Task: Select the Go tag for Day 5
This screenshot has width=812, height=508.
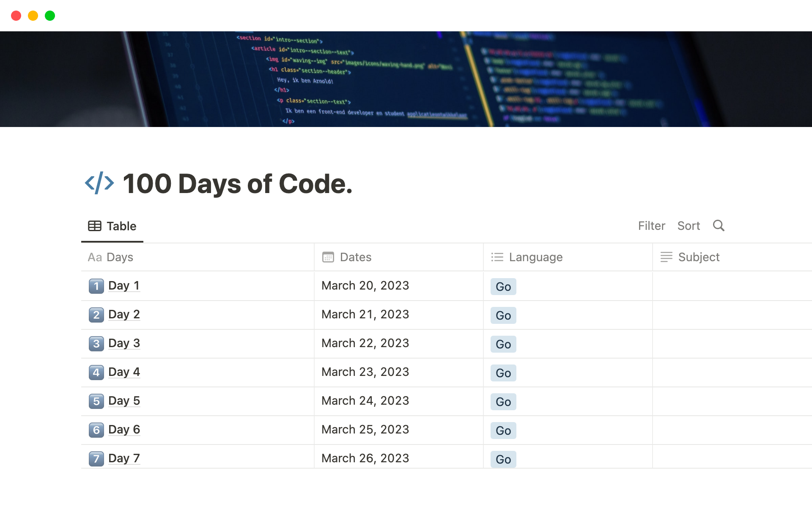Action: [503, 401]
